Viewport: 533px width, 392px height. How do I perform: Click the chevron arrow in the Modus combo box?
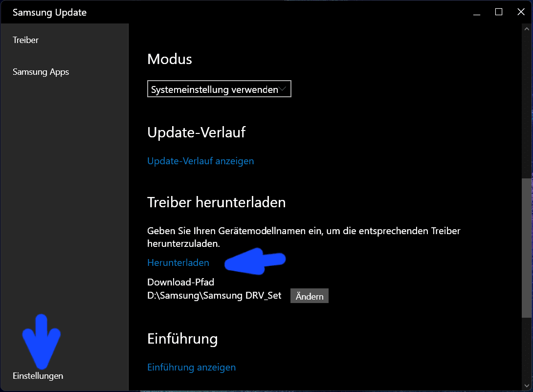[283, 89]
